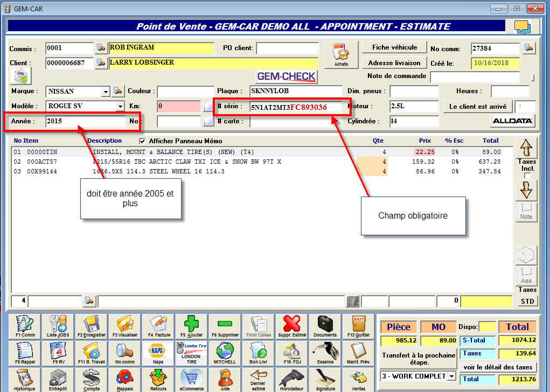
Task: Open the F9 RV appointment calendar
Action: point(58,353)
